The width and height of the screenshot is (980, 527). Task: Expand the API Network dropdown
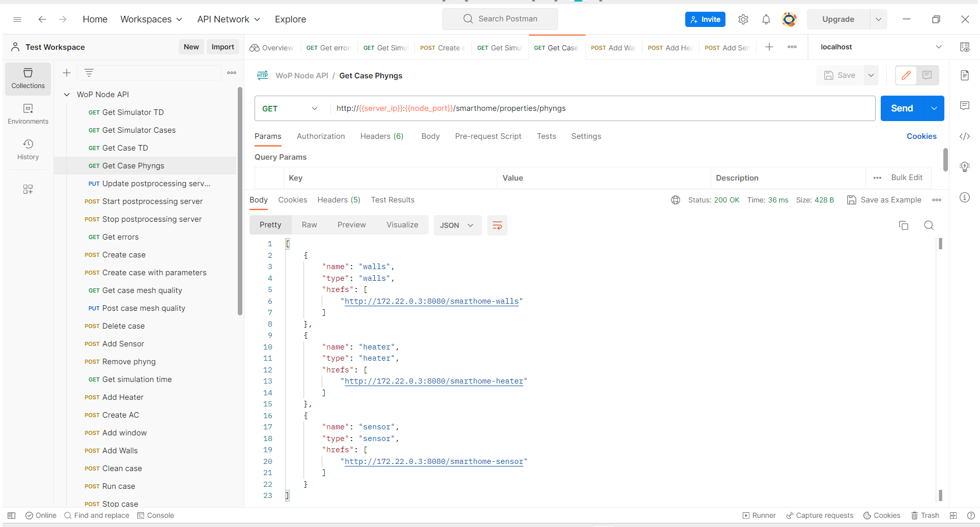pos(229,19)
